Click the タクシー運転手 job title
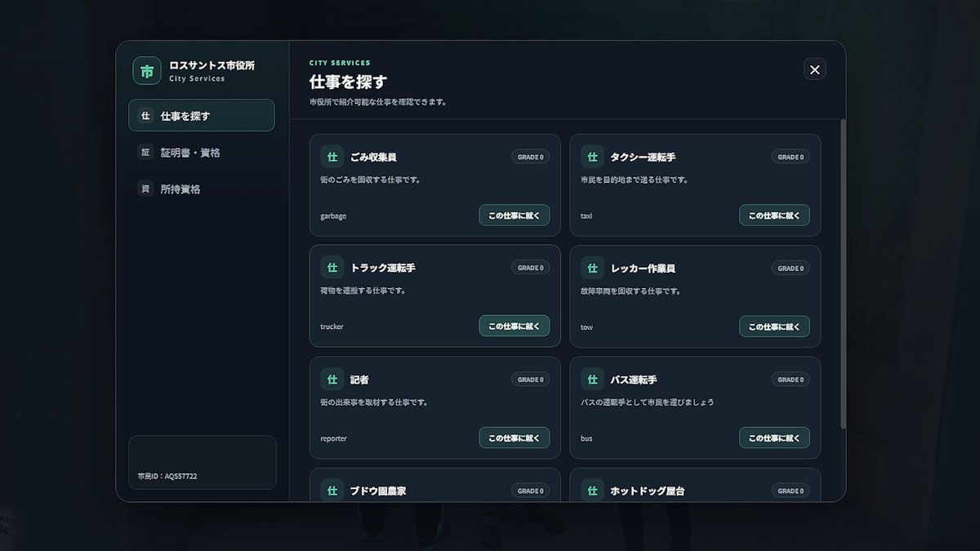 tap(644, 157)
